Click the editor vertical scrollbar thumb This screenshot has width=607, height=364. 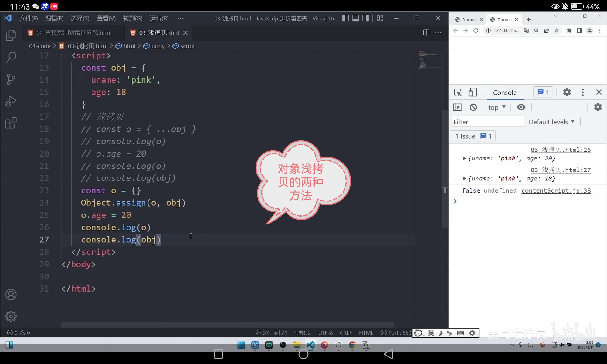tap(445, 170)
